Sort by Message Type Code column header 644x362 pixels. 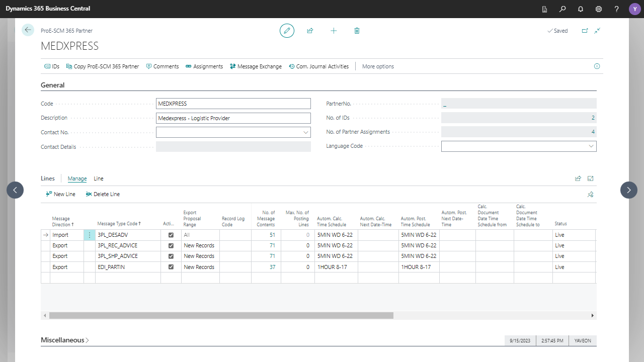click(x=119, y=224)
